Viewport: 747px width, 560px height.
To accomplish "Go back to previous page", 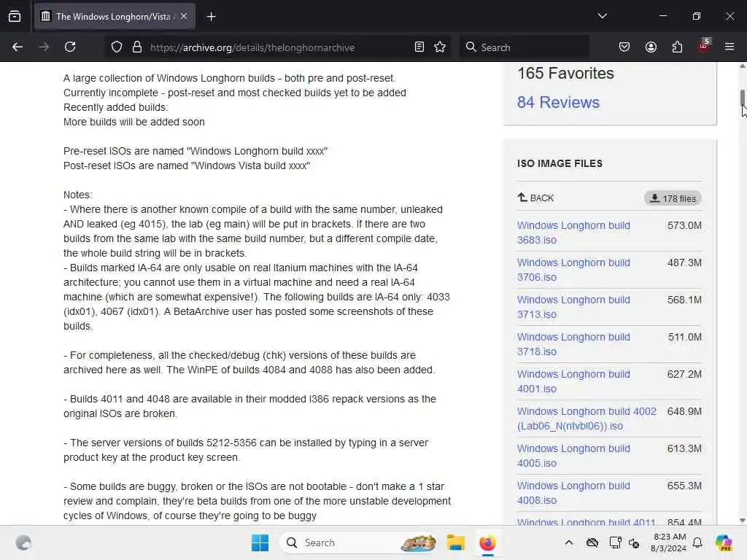I will (x=18, y=47).
